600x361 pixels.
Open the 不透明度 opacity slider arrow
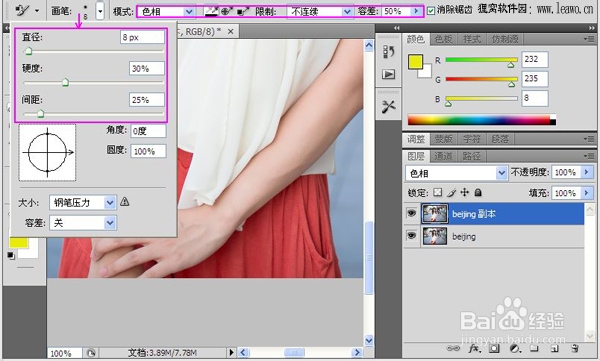(x=587, y=172)
